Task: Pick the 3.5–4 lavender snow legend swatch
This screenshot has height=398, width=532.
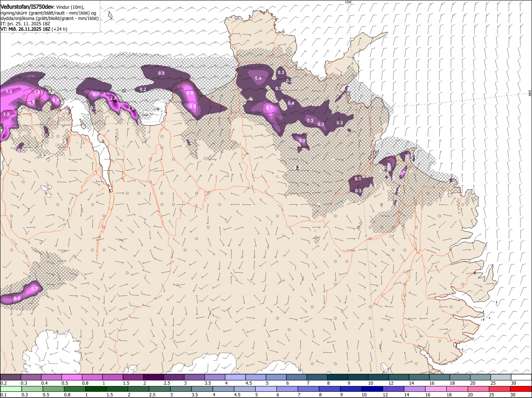Action: click(x=214, y=377)
